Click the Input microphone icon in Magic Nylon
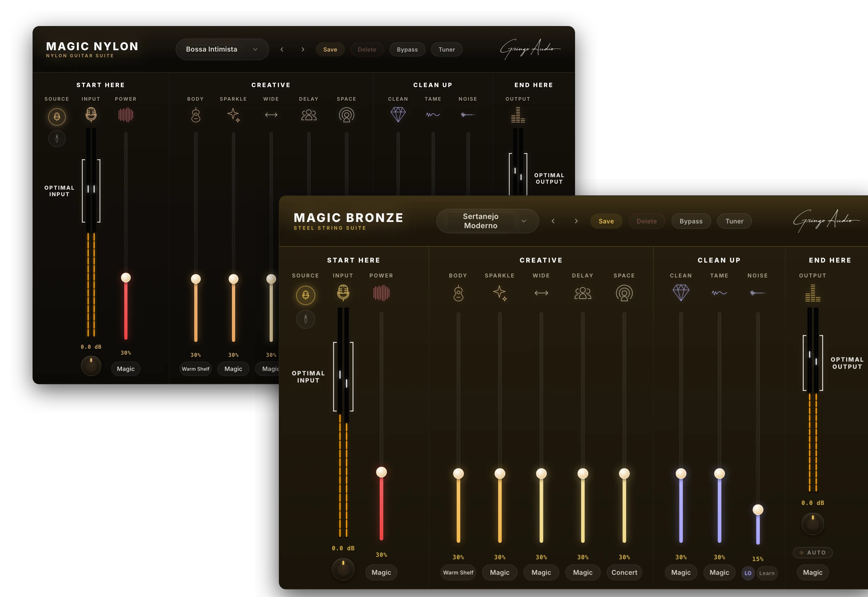The width and height of the screenshot is (868, 597). [91, 115]
